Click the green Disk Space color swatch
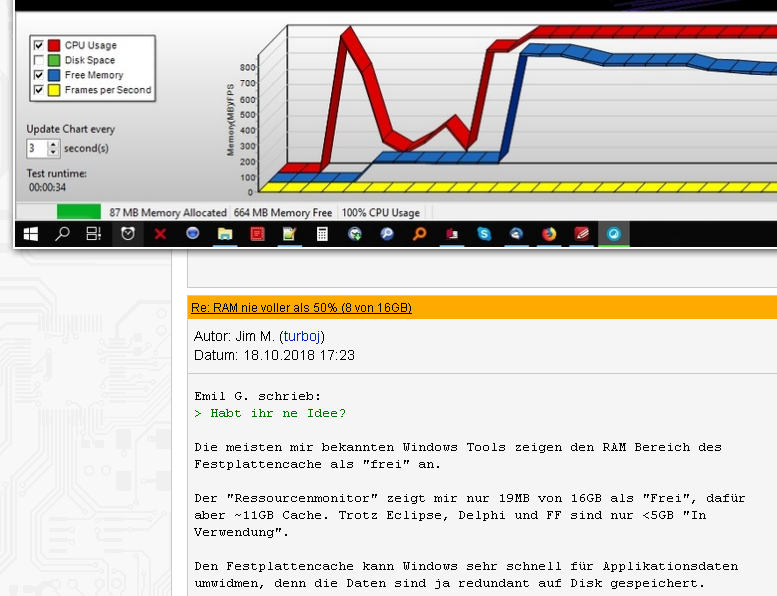Screen dimensions: 777x596 (x=54, y=60)
